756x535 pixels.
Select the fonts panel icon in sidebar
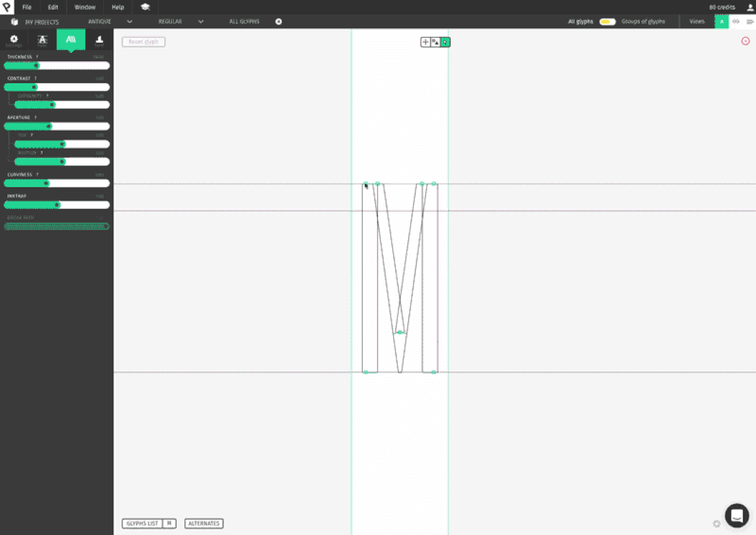42,41
